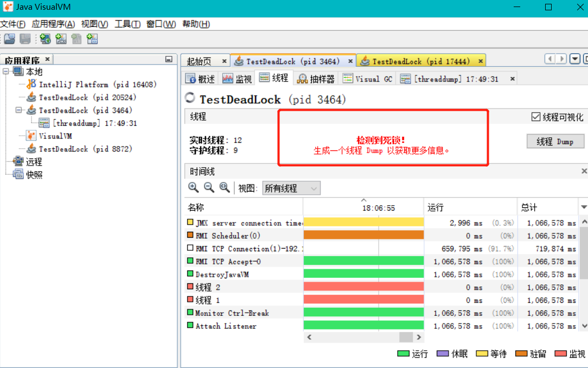Image resolution: width=588 pixels, height=368 pixels.
Task: Open the 视图(V) menu
Action: 94,24
